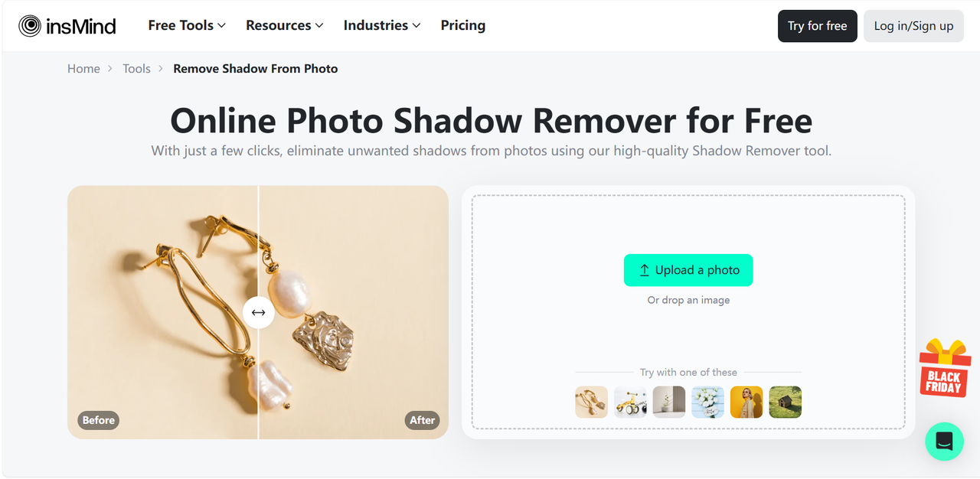Viewport: 980px width, 479px height.
Task: Pick the woman portrait sample on yellow
Action: (746, 402)
